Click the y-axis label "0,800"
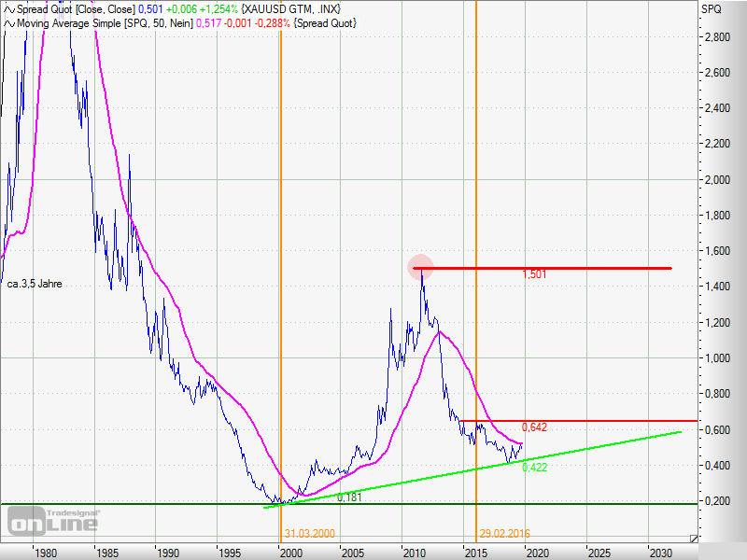The image size is (747, 560). 717,394
